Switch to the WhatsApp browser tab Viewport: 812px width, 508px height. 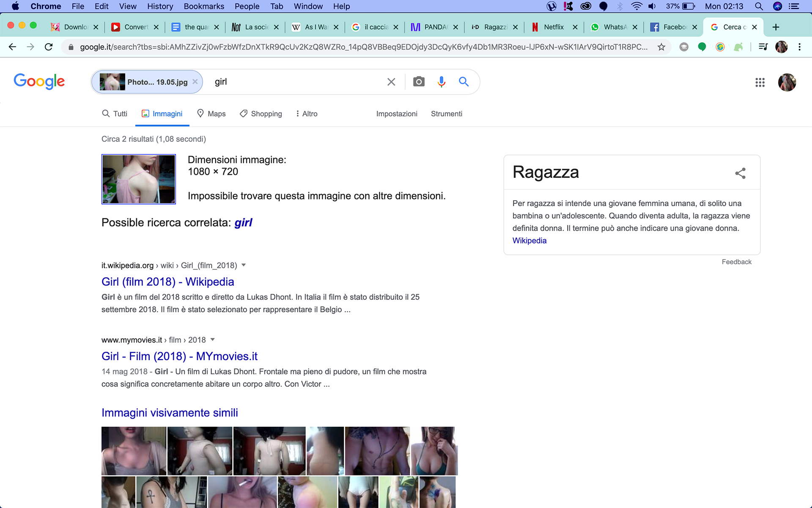tap(614, 27)
